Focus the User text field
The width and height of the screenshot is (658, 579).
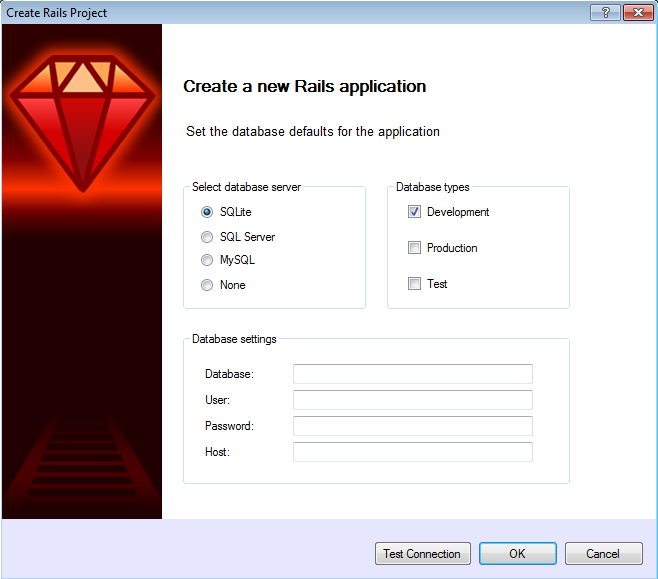click(413, 400)
